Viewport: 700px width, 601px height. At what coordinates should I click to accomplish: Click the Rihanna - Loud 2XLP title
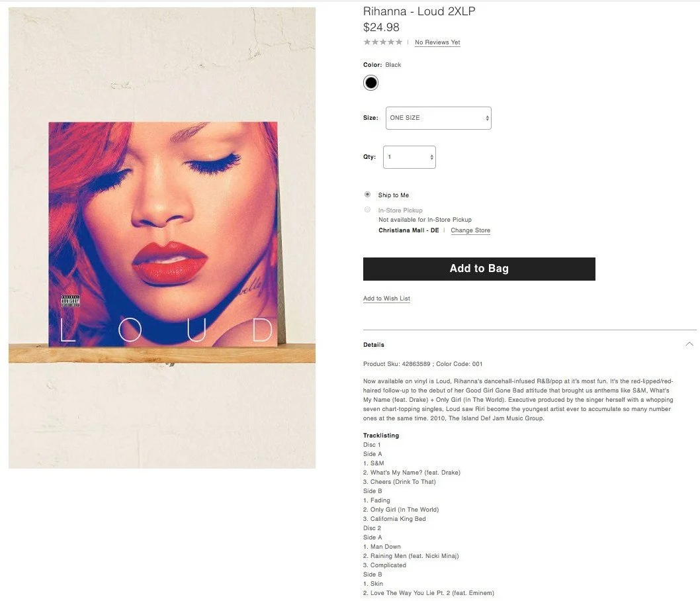pyautogui.click(x=419, y=11)
